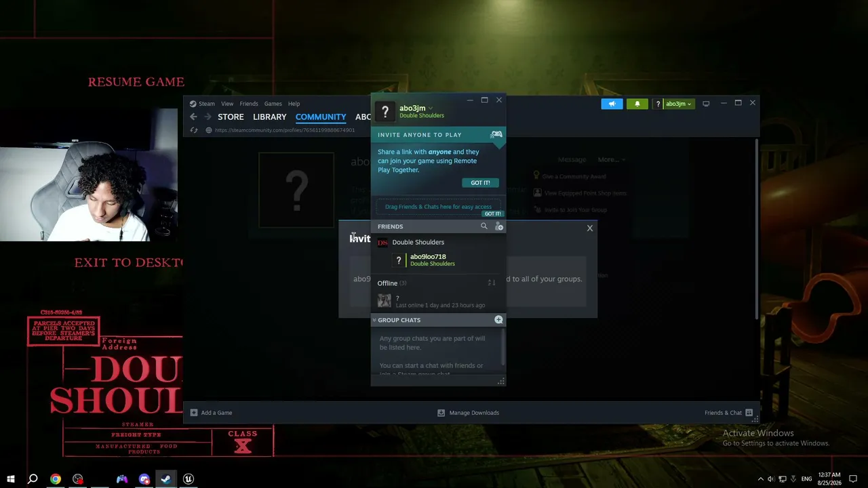The width and height of the screenshot is (868, 488).
Task: Click RESUME GAME in the game menu
Action: [136, 82]
